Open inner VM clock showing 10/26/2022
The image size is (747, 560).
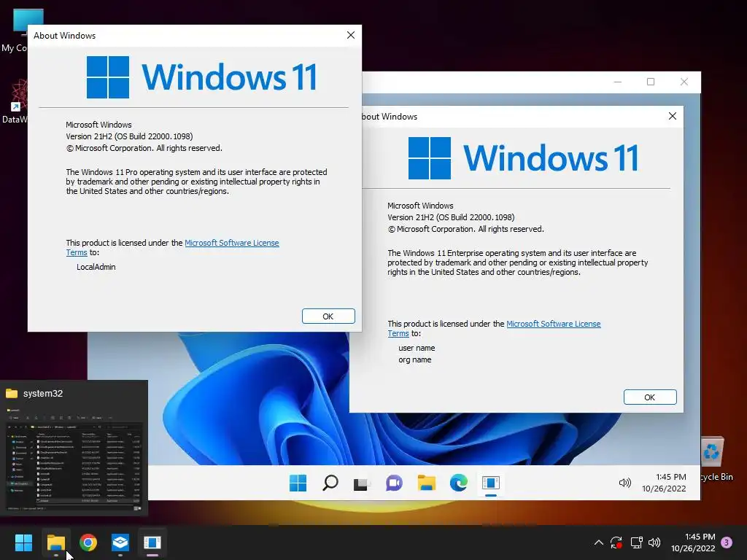pyautogui.click(x=664, y=483)
